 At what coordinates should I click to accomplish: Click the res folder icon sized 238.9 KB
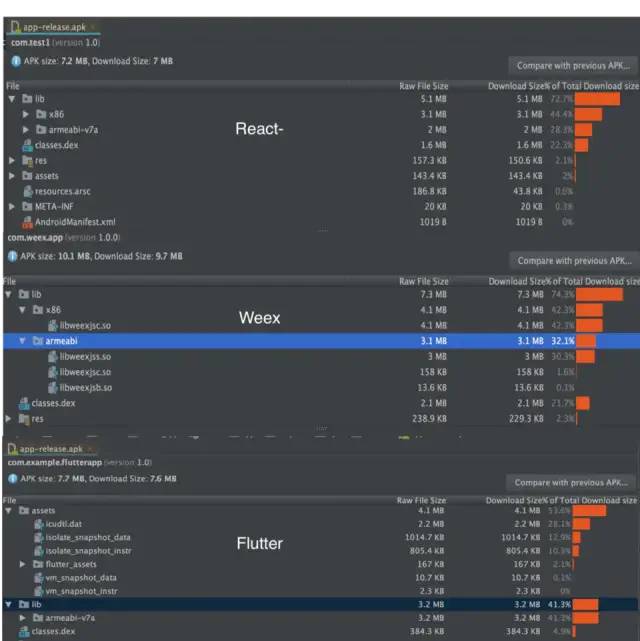click(24, 419)
